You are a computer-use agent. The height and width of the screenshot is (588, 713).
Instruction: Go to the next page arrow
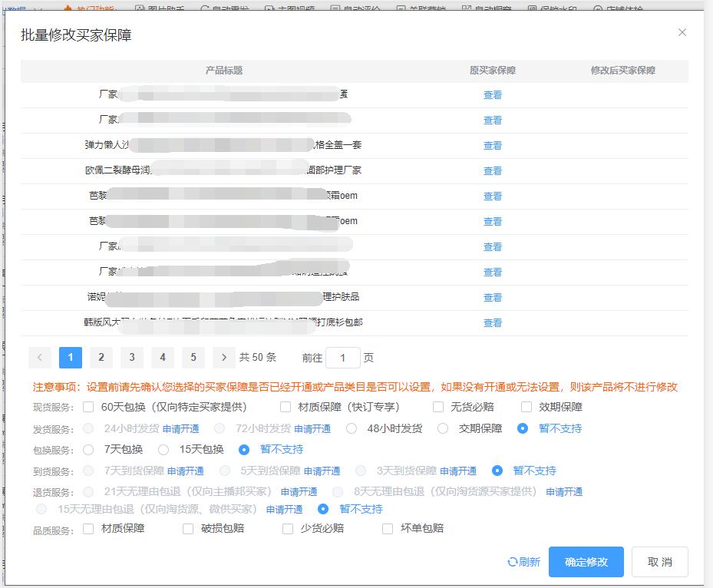(x=223, y=358)
